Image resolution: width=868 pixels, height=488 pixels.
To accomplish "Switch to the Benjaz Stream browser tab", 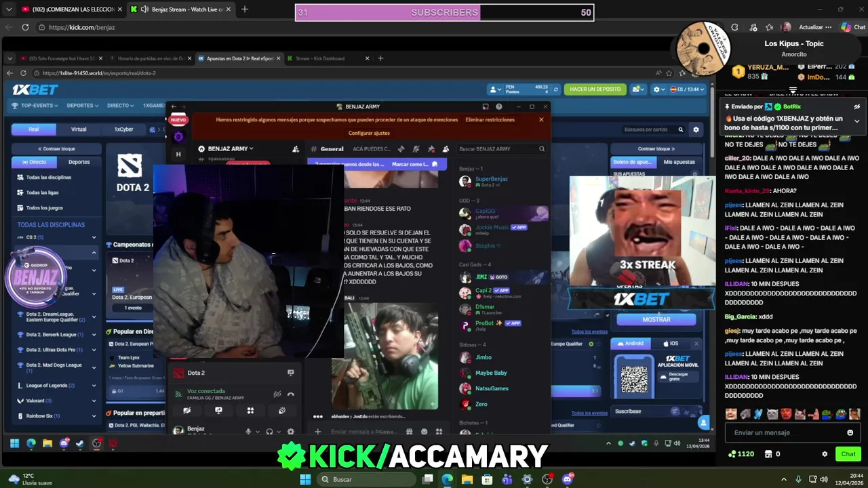I will point(181,9).
